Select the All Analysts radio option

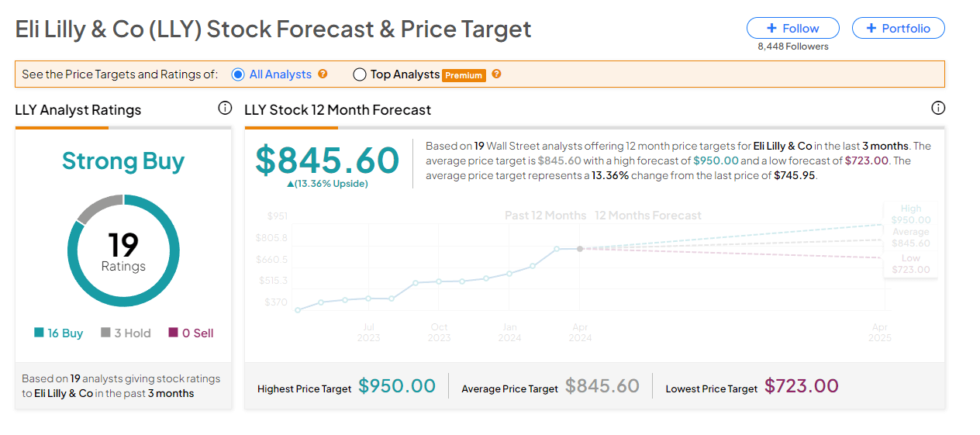pos(238,74)
